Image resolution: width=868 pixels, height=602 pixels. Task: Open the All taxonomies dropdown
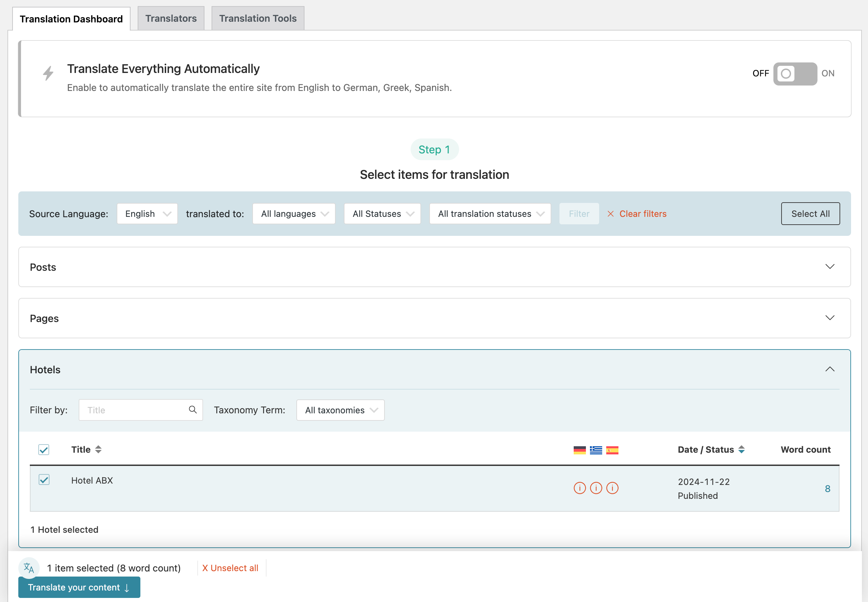[340, 410]
